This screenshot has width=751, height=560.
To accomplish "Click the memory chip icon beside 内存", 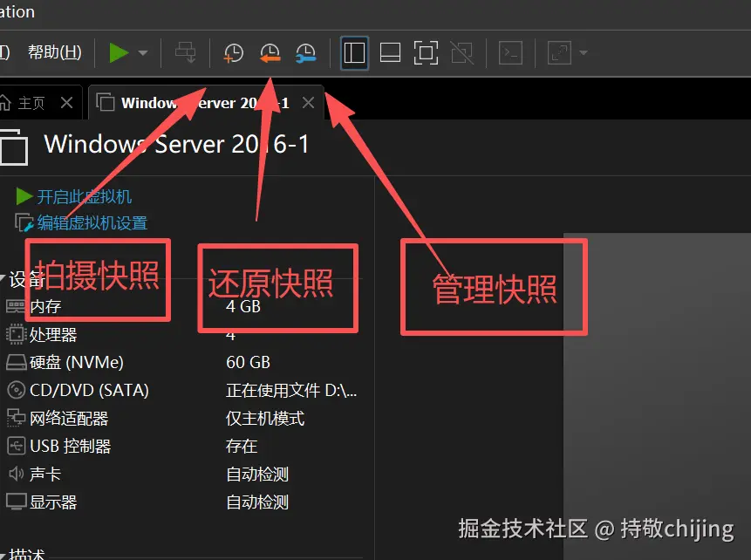I will coord(16,306).
